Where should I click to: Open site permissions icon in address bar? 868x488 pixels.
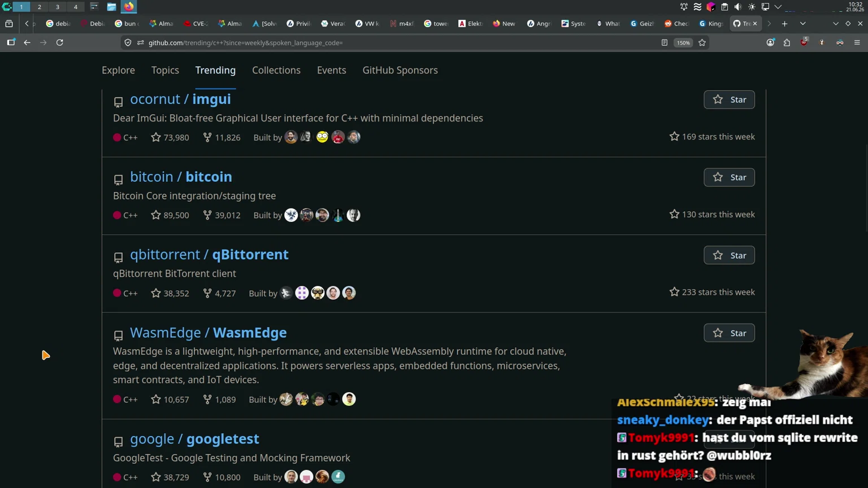click(x=140, y=42)
